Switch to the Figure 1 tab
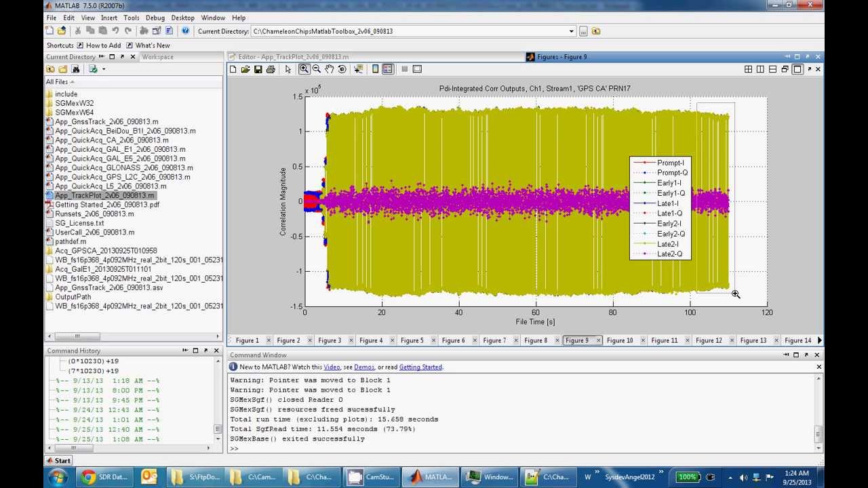868x488 pixels. tap(247, 340)
